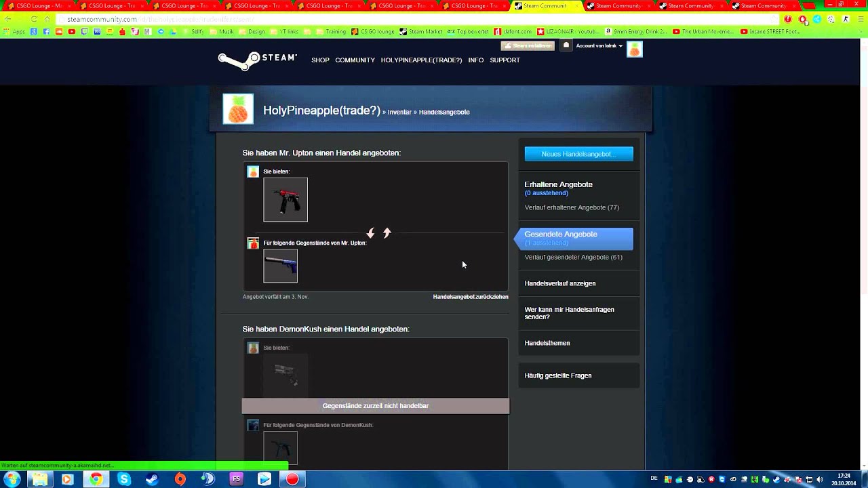
Task: Open the dafont.com bookmark
Action: [513, 32]
